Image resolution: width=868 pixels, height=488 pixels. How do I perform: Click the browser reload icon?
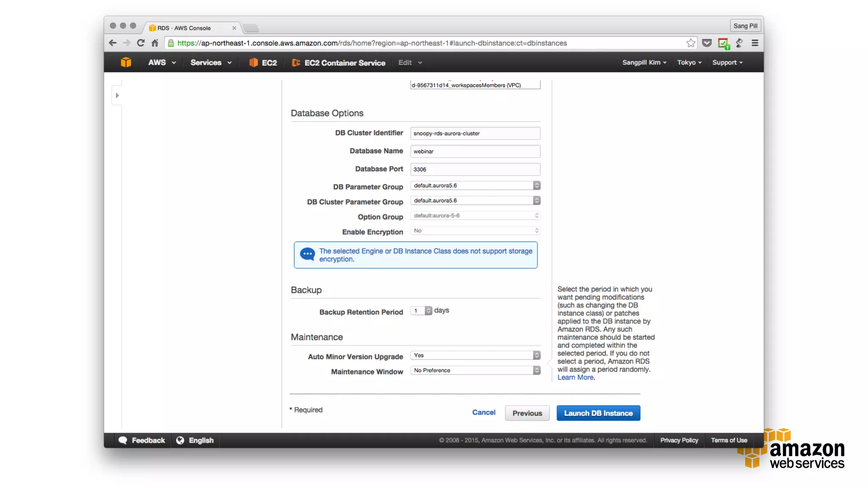141,43
